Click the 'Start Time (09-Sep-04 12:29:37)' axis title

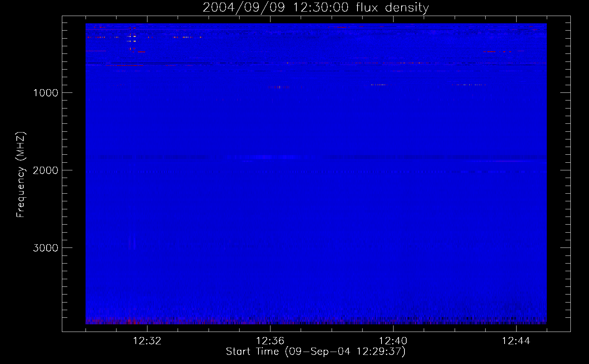[316, 352]
